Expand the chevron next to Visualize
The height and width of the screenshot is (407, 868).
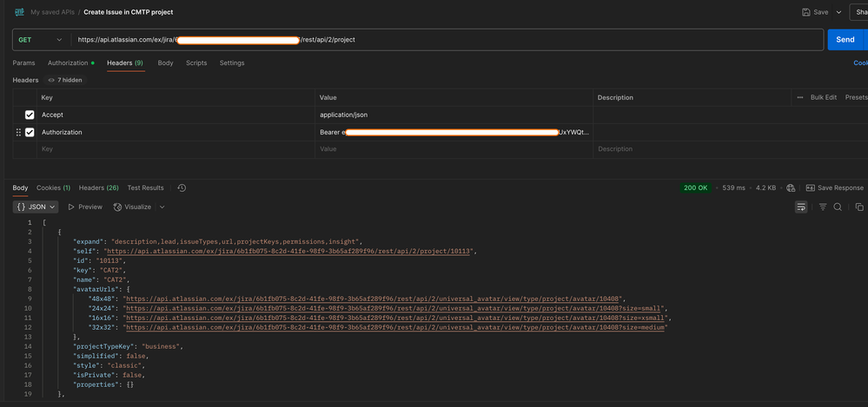(x=162, y=207)
